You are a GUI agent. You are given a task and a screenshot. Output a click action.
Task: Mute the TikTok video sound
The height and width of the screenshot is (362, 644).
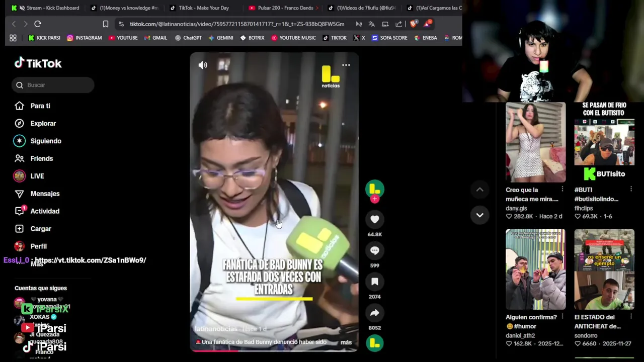click(x=203, y=65)
